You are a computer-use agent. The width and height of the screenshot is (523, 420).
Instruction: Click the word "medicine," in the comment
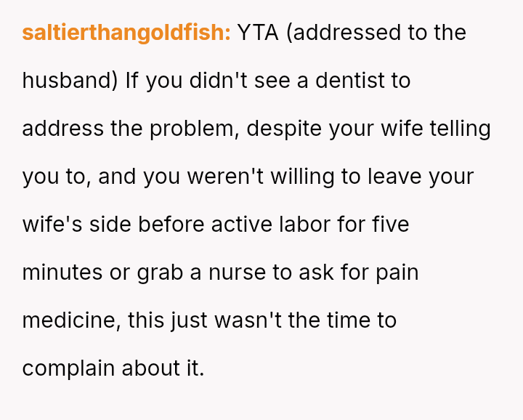[x=71, y=320]
